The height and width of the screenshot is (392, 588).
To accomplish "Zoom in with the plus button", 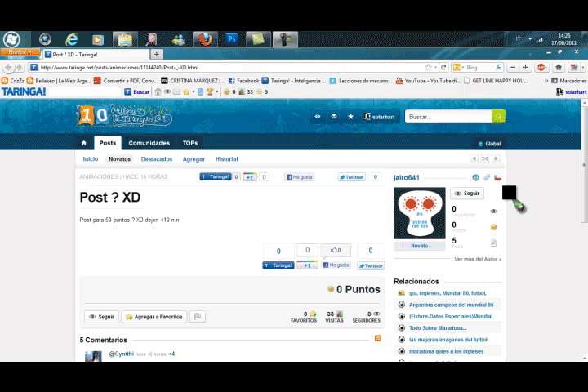I will pos(525,68).
